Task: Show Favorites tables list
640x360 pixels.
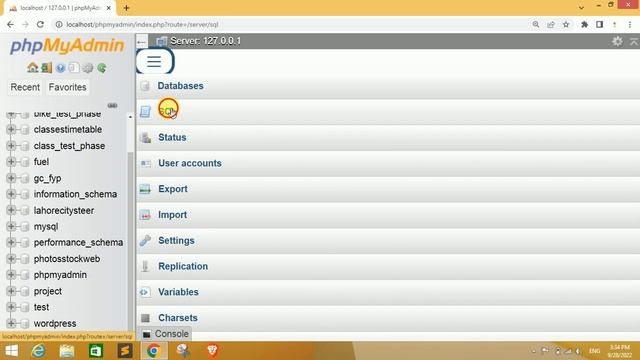Action: point(67,87)
